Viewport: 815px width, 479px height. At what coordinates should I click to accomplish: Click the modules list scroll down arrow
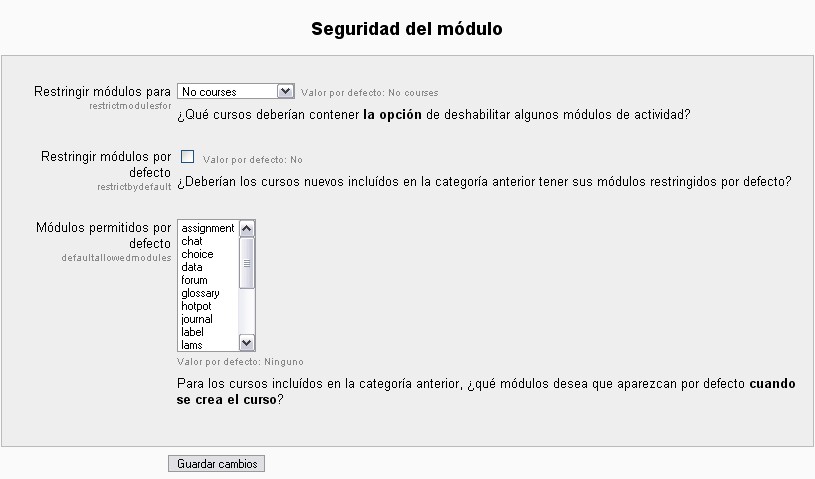(247, 344)
